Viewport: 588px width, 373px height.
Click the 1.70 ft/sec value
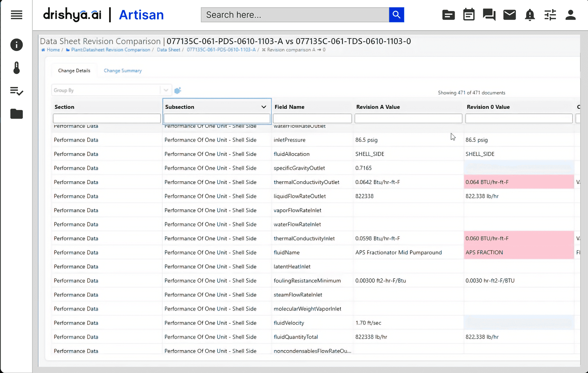click(368, 323)
